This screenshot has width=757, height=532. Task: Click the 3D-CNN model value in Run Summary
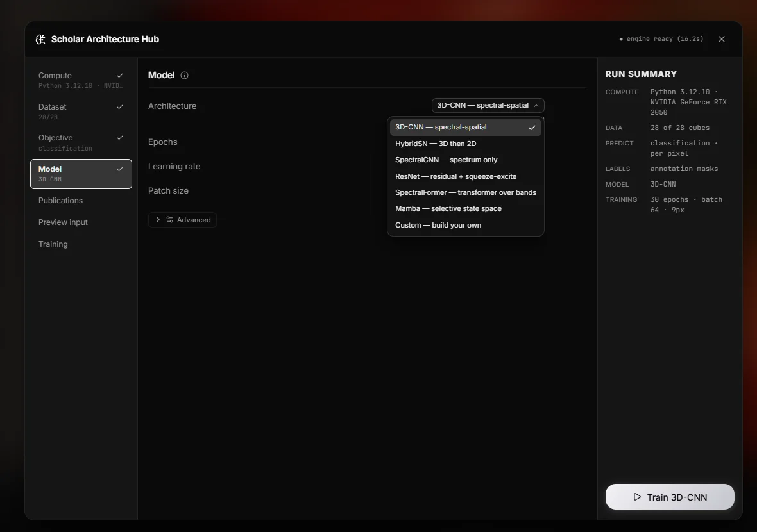[663, 184]
